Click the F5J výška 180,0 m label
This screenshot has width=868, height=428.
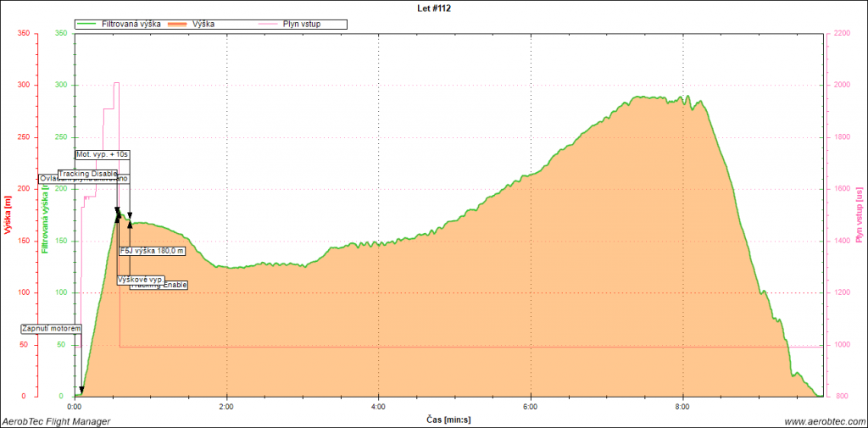[x=152, y=251]
